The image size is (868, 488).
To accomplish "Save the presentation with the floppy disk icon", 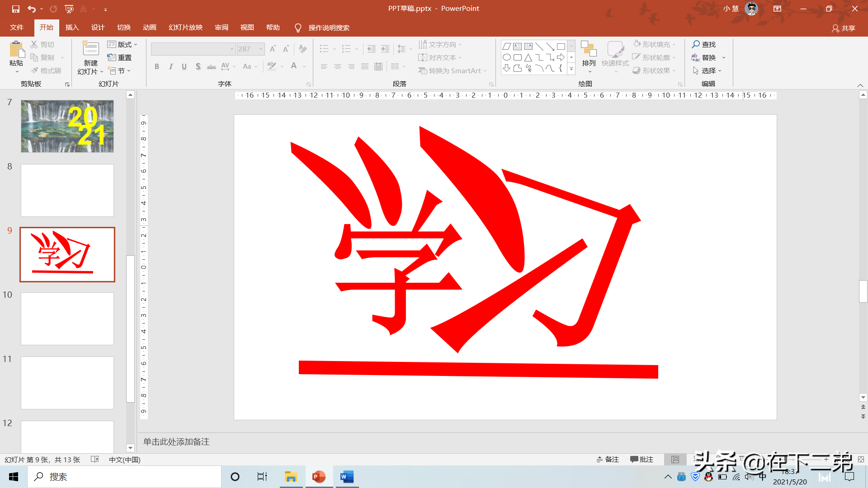I will point(16,9).
